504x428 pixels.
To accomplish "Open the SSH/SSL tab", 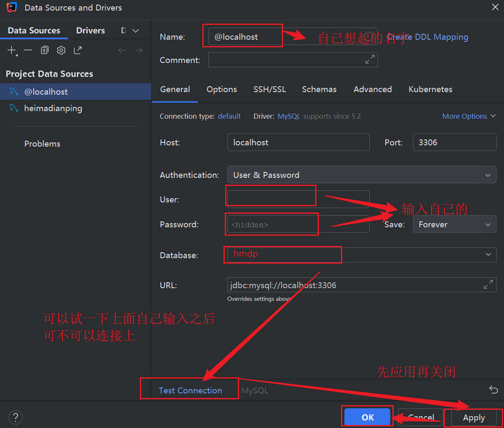I will (x=270, y=89).
